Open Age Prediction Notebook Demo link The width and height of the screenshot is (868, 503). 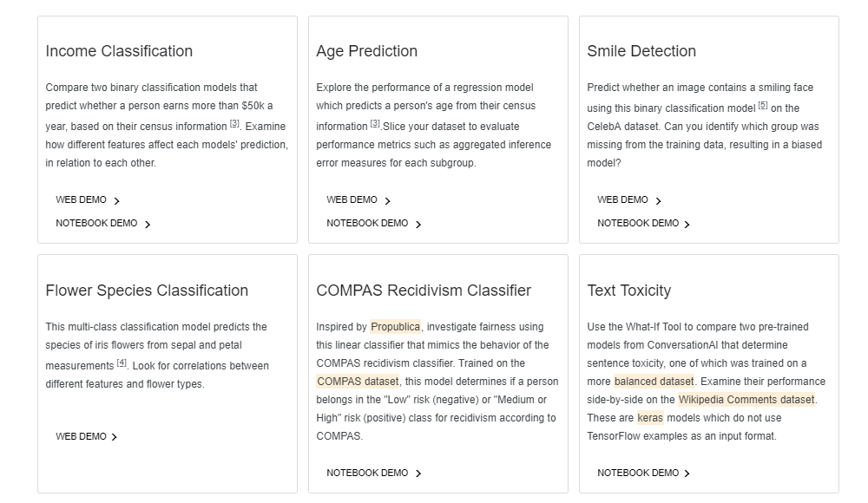(366, 224)
